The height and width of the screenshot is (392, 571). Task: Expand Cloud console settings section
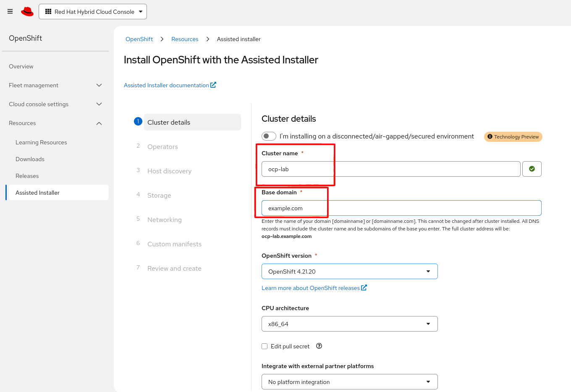[55, 104]
